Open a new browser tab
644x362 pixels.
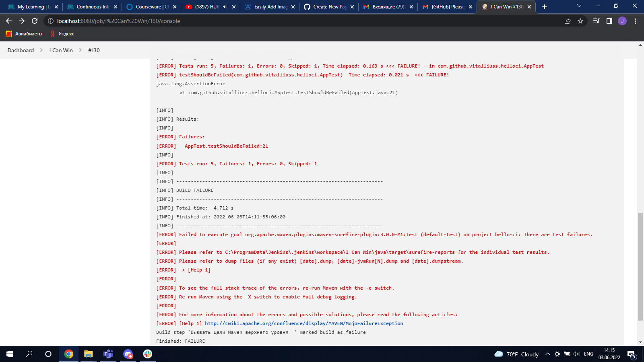545,7
